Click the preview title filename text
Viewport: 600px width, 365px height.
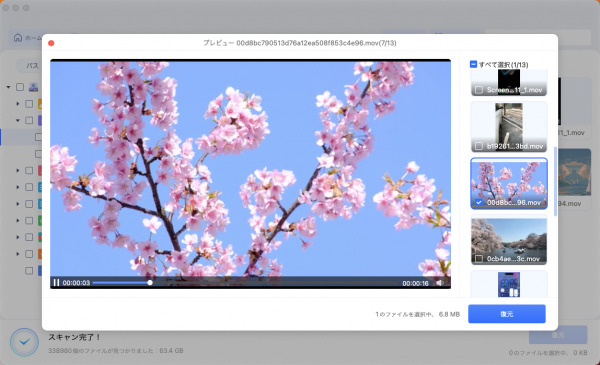click(x=300, y=43)
